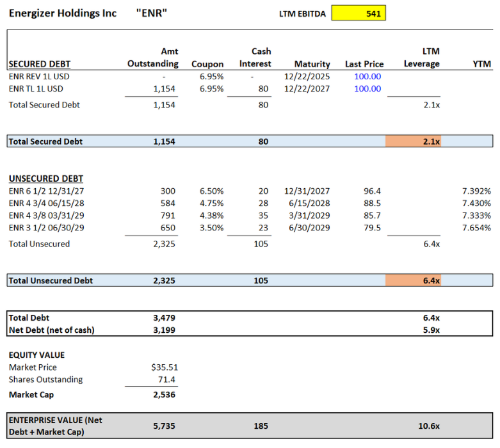Click the 'Maturity' column header
This screenshot has height=448, width=500.
pyautogui.click(x=312, y=64)
